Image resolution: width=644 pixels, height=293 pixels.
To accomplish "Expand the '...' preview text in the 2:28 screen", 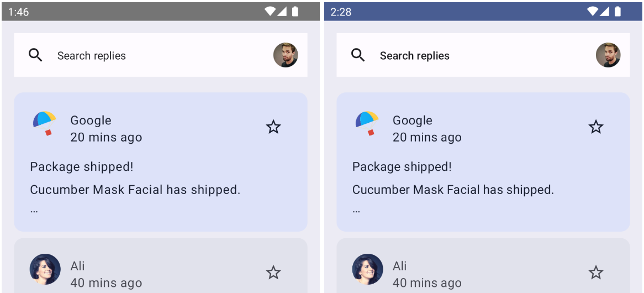I will click(x=357, y=211).
